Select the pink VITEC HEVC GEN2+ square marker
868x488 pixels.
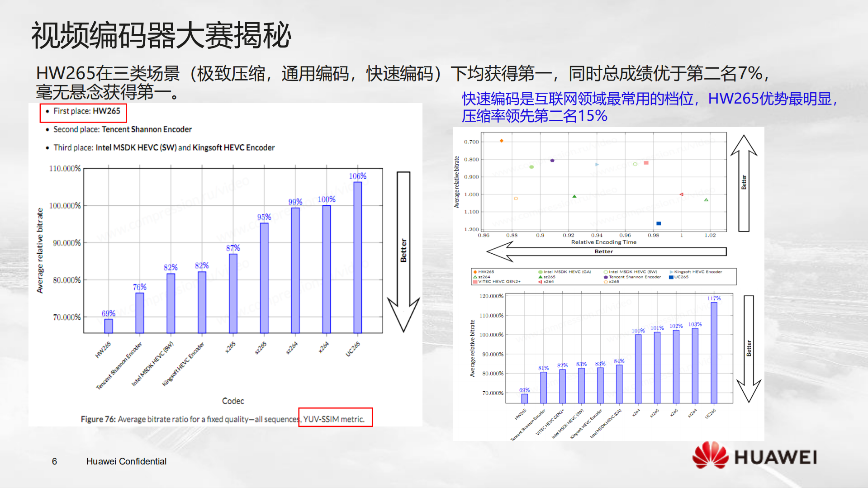(x=646, y=163)
